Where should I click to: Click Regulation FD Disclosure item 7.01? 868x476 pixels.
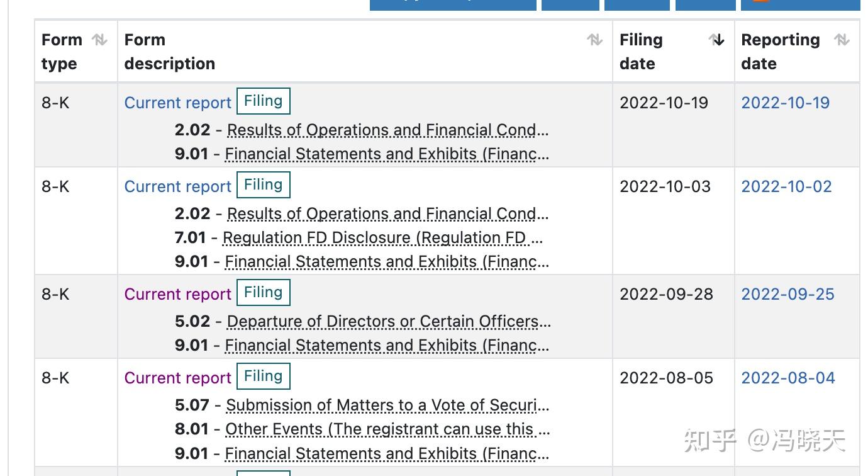(382, 238)
